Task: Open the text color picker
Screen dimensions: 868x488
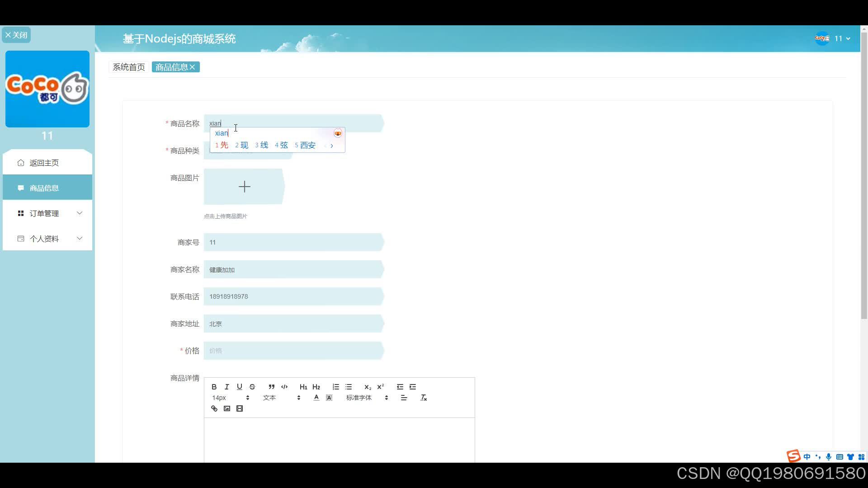Action: pyautogui.click(x=316, y=398)
